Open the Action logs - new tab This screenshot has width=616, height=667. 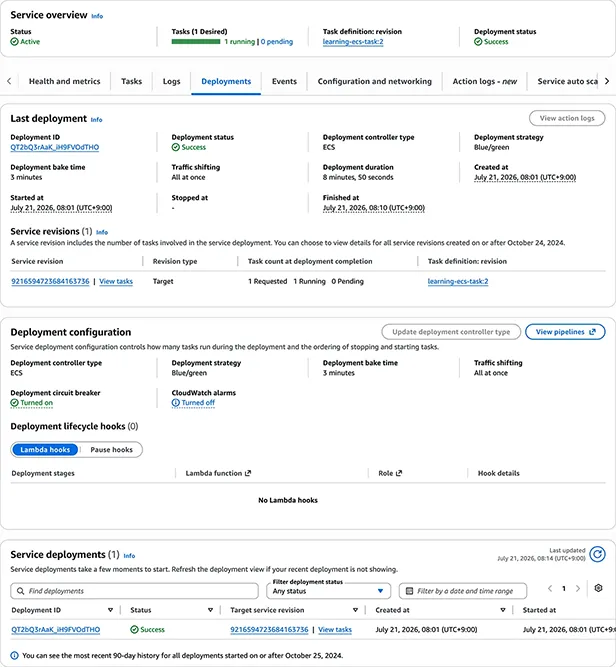pos(485,81)
